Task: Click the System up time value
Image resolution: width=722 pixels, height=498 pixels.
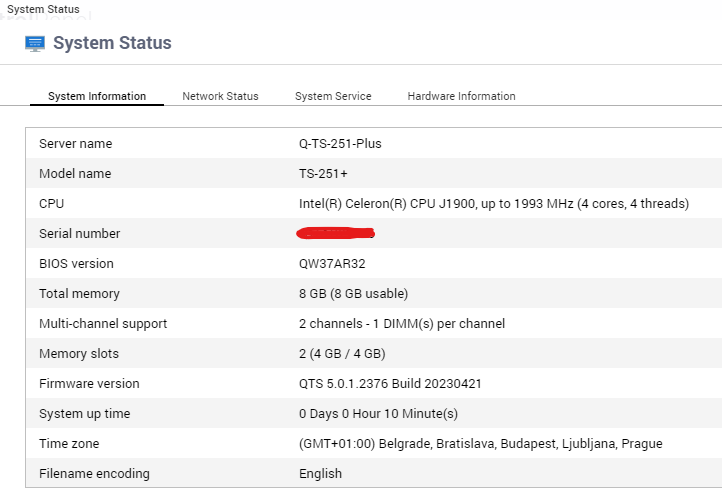Action: tap(378, 413)
